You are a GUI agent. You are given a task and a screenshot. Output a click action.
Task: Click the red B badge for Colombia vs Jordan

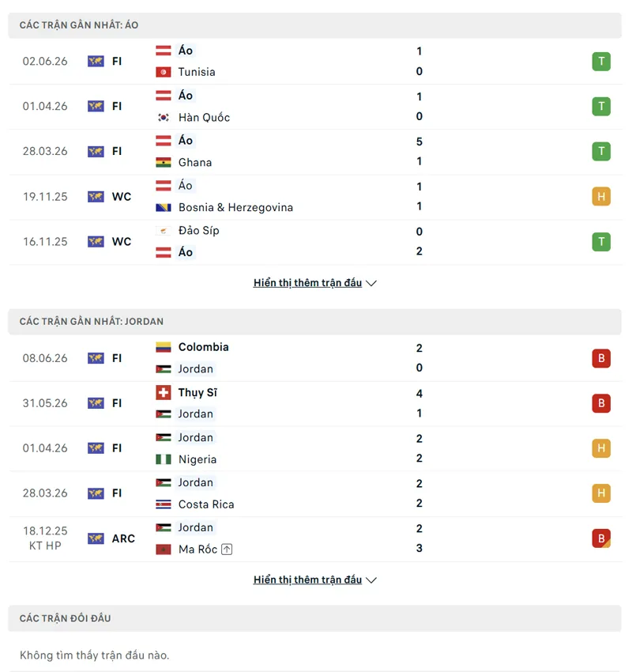pyautogui.click(x=601, y=358)
